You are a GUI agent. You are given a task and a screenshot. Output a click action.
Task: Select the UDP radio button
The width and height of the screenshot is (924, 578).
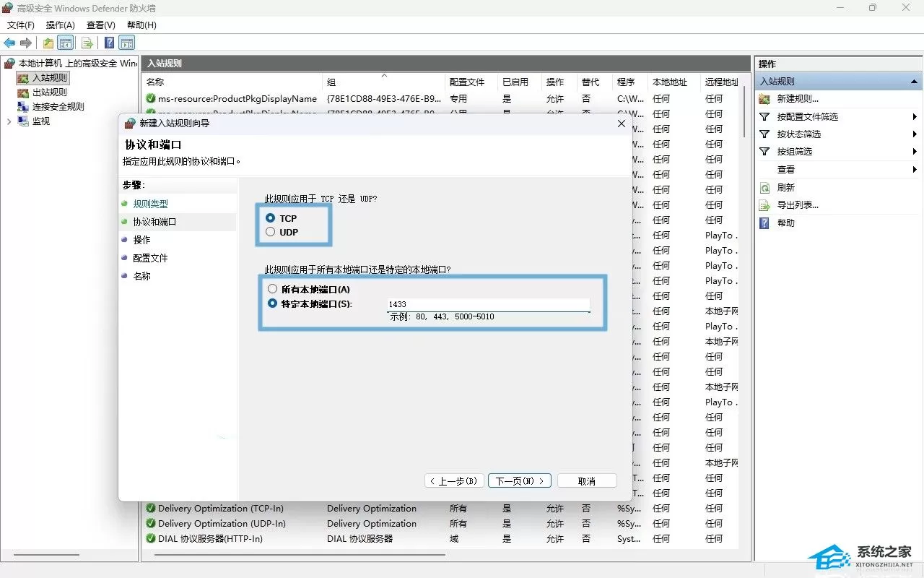click(271, 232)
